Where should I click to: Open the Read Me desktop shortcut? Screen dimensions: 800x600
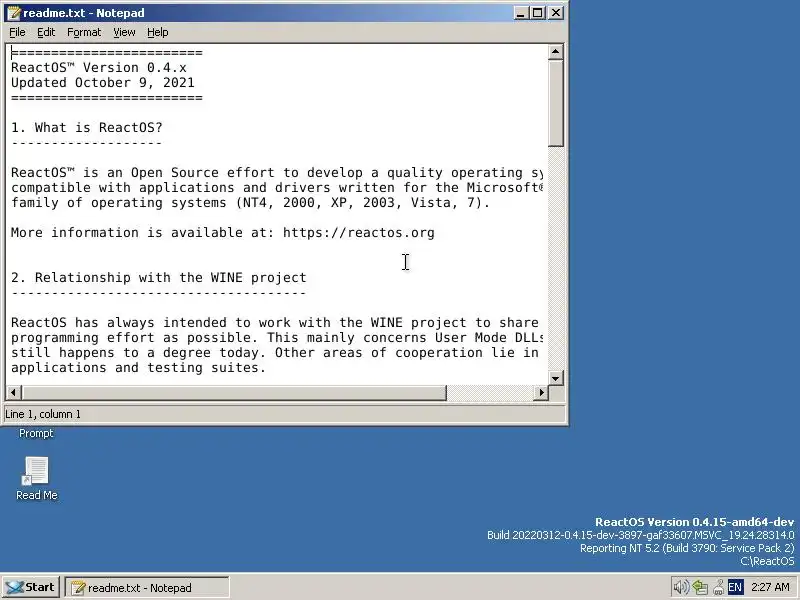[36, 478]
